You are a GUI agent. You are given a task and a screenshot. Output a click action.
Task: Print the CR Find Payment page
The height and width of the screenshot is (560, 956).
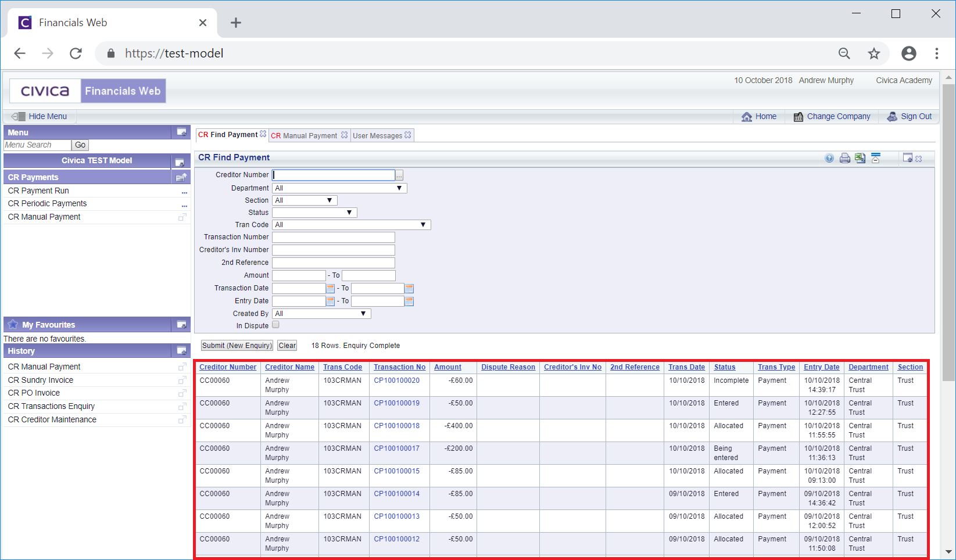pos(845,158)
